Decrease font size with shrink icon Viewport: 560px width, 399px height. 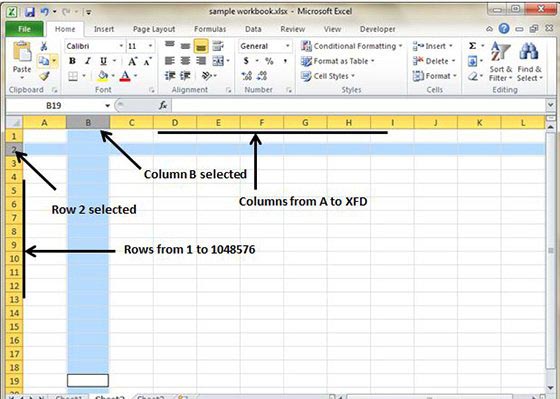tap(148, 61)
